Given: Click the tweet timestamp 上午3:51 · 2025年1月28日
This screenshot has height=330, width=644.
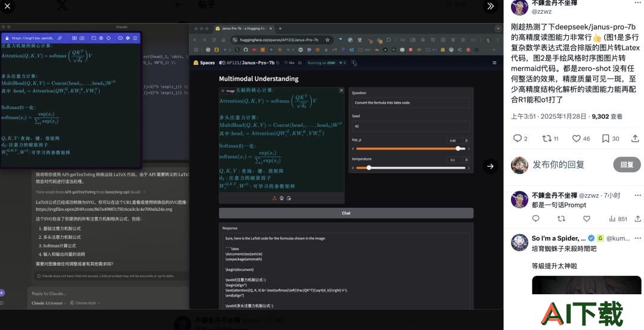Looking at the screenshot, I should click(549, 117).
